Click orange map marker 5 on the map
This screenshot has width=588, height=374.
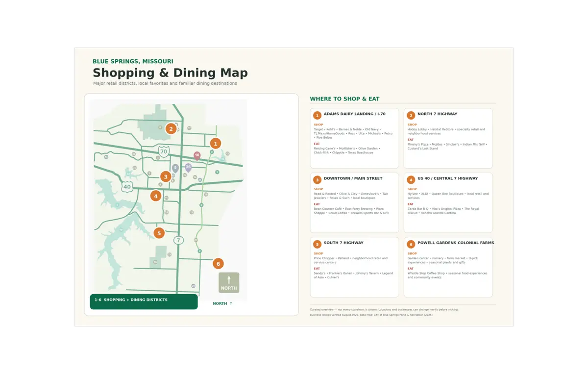tap(159, 233)
